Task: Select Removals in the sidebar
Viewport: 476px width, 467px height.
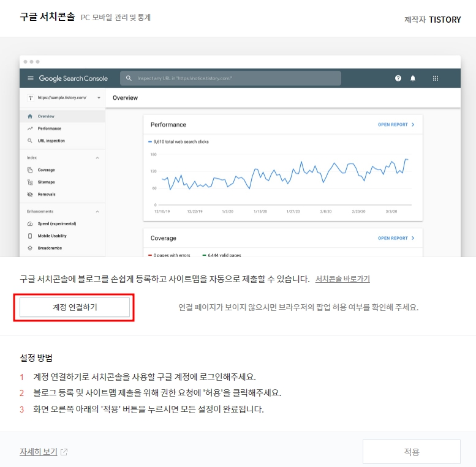Action: click(62, 195)
